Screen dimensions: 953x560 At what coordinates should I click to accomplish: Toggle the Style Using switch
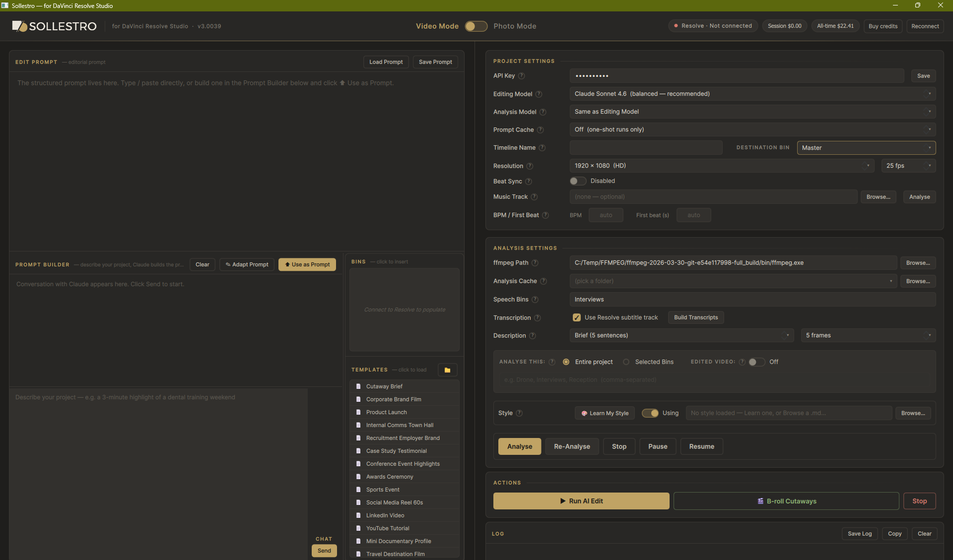[650, 413]
